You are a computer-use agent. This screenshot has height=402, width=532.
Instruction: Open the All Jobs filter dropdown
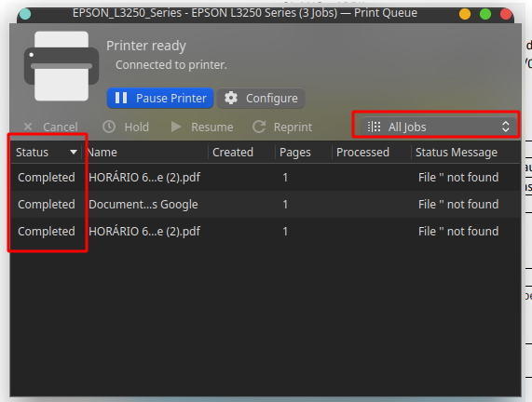(438, 127)
